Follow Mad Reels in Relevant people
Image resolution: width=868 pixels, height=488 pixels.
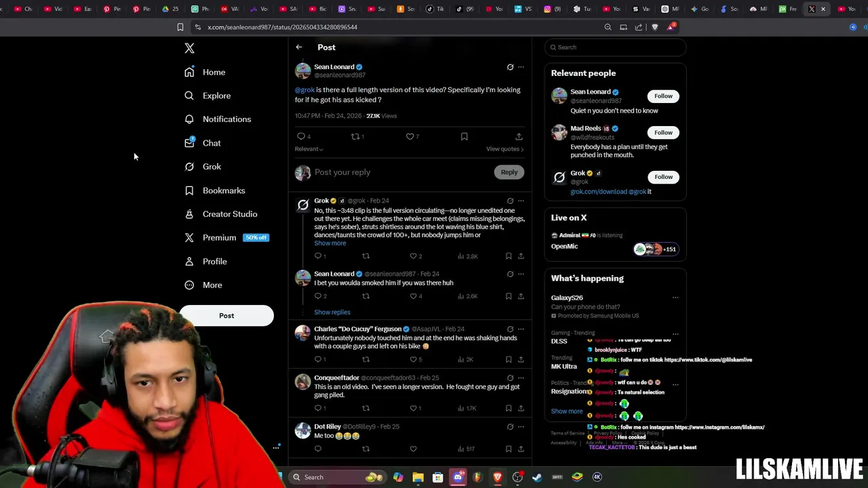click(663, 133)
